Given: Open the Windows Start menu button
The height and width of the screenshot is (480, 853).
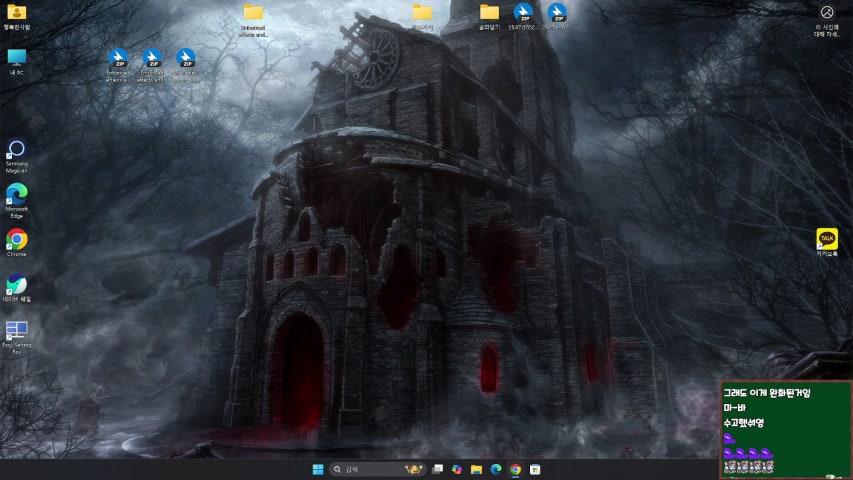Looking at the screenshot, I should pos(318,469).
